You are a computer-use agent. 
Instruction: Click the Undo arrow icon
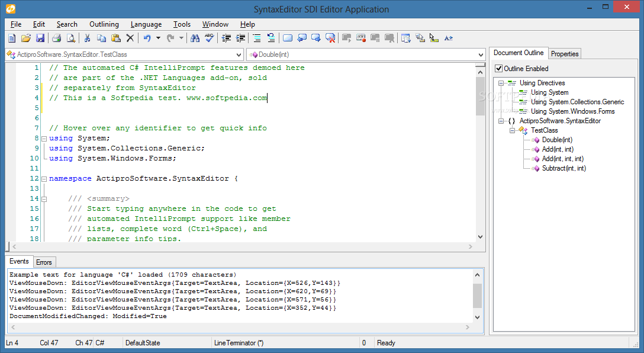(x=147, y=38)
